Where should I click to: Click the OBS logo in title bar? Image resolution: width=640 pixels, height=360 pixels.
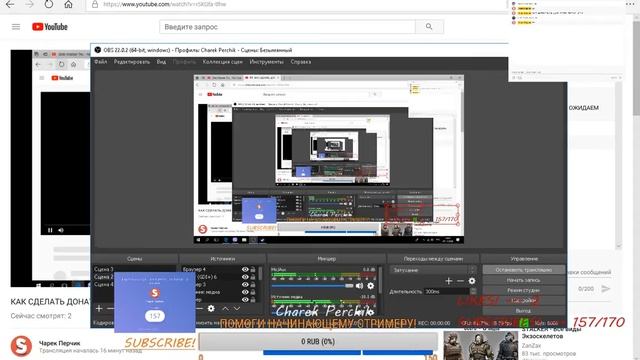[98, 50]
